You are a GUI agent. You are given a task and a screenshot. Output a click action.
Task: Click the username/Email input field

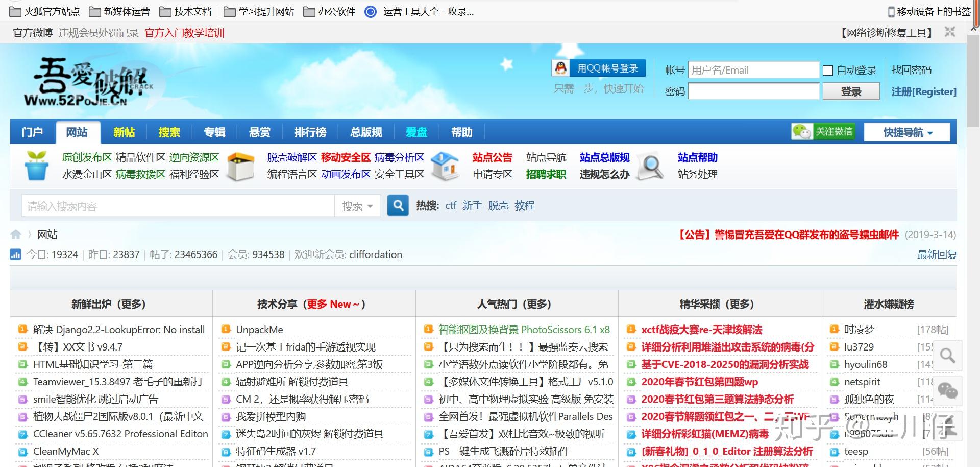click(x=753, y=70)
